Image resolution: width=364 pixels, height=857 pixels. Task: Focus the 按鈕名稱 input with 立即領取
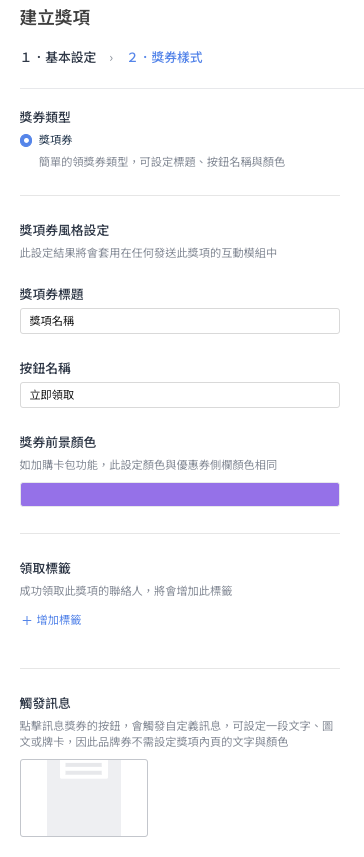click(x=180, y=395)
